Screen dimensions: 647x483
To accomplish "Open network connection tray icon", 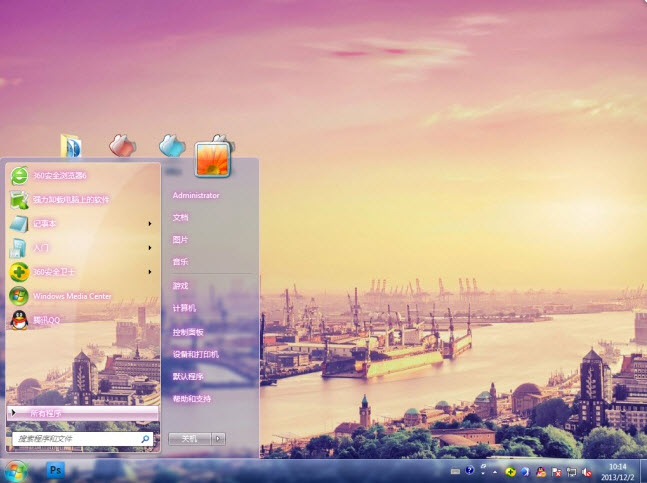I will point(571,472).
